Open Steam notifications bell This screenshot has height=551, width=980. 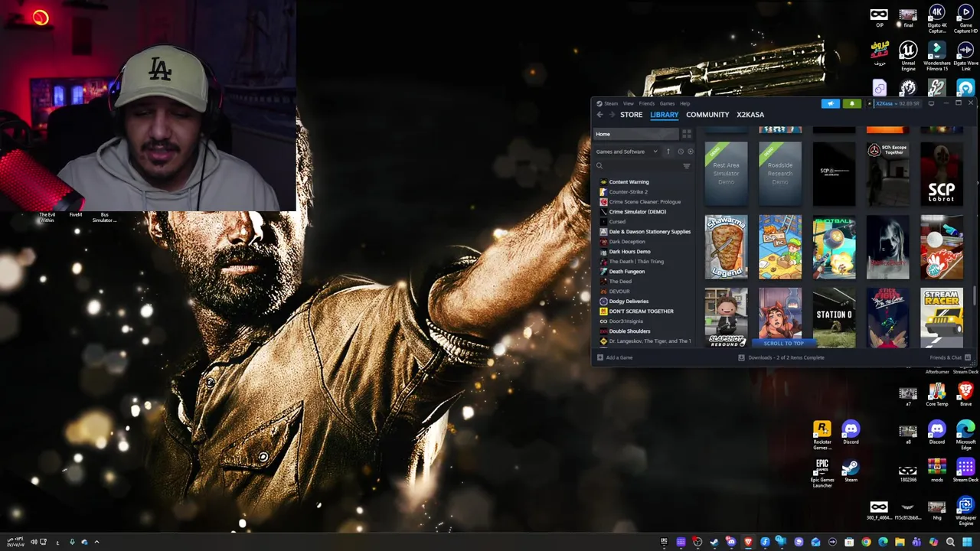tap(852, 103)
